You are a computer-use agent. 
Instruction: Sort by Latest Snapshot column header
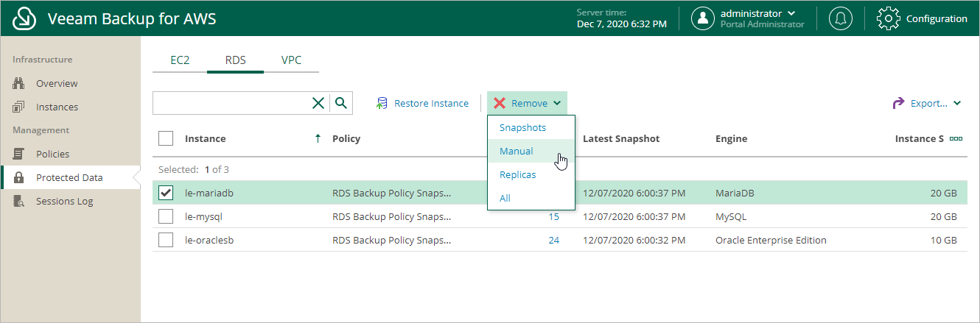621,138
